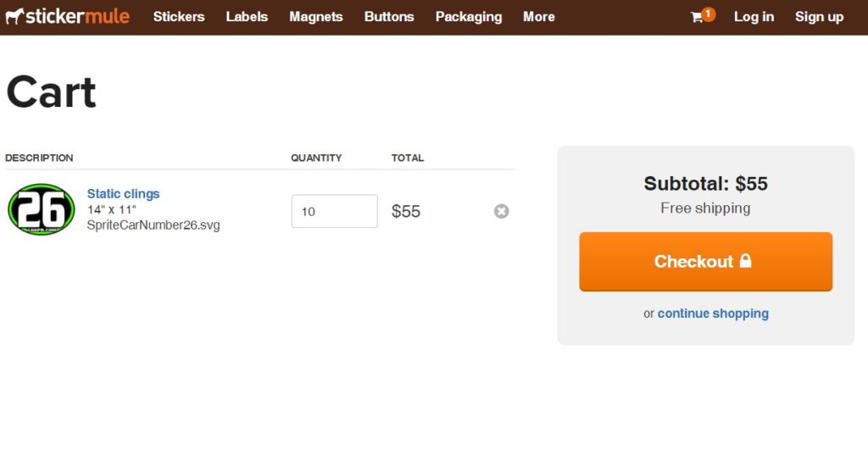Click the TOTAL column header

(x=408, y=158)
